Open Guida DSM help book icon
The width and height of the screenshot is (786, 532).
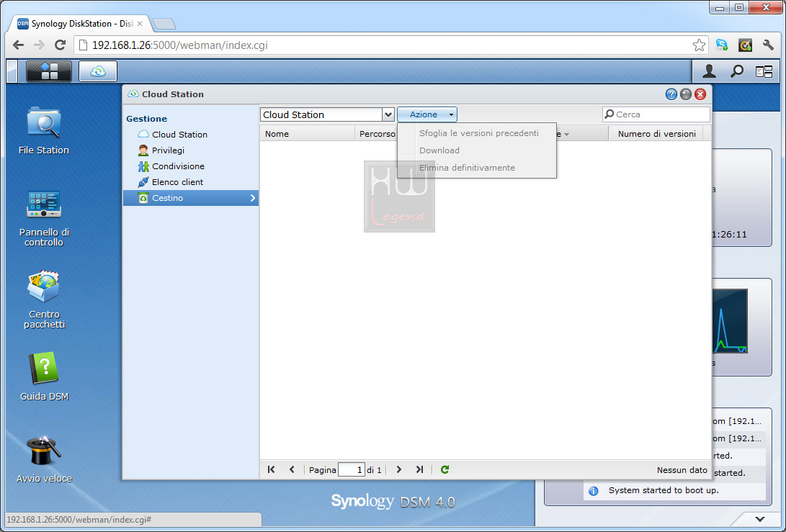click(44, 377)
